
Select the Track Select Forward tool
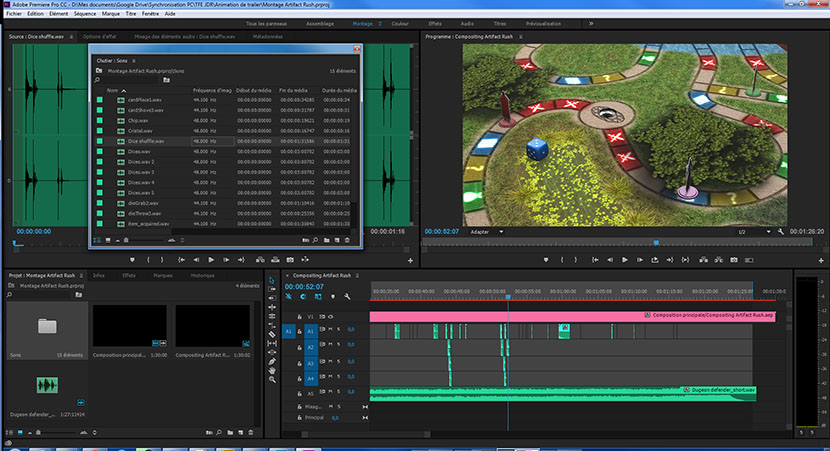pos(272,289)
